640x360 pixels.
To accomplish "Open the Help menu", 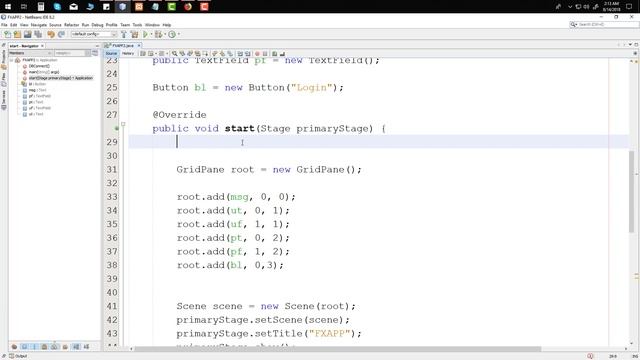I will [167, 25].
